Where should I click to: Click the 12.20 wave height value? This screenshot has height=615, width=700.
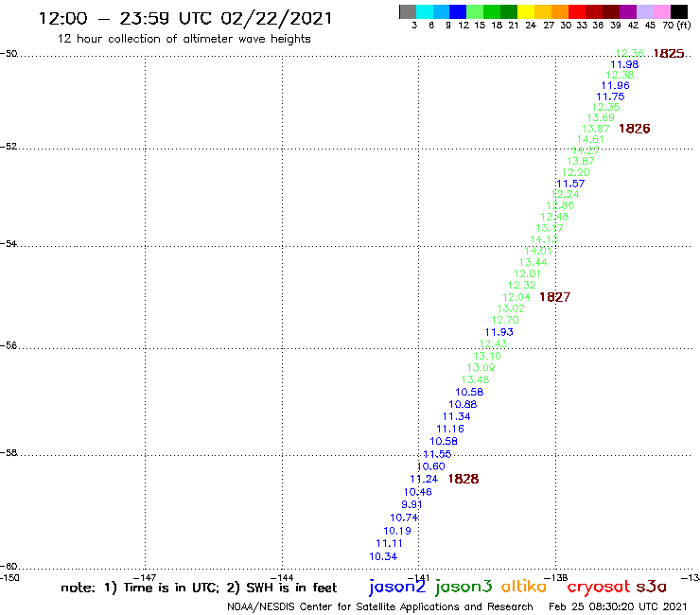pos(575,172)
